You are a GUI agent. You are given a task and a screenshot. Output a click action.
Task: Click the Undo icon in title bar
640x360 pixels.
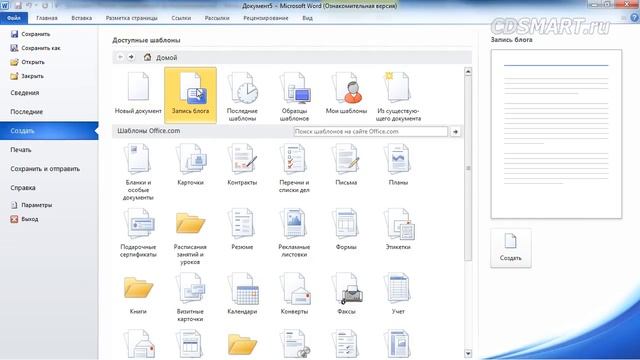point(29,5)
